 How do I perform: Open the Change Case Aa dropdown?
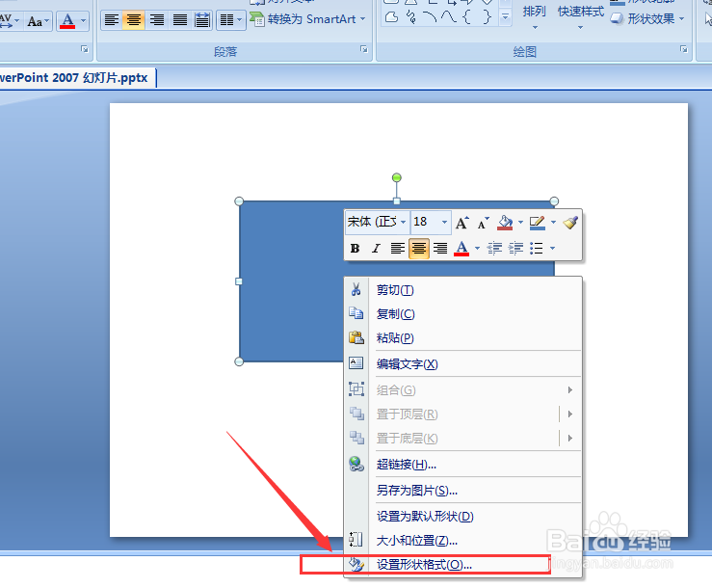point(39,21)
